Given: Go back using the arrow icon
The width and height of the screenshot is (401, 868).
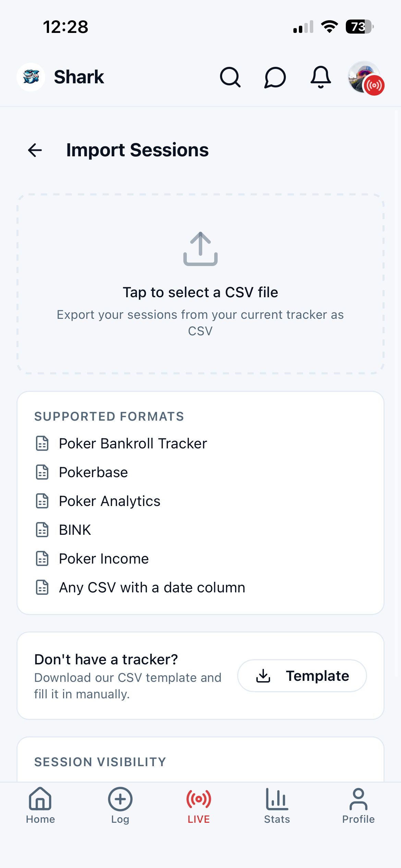Looking at the screenshot, I should (35, 150).
